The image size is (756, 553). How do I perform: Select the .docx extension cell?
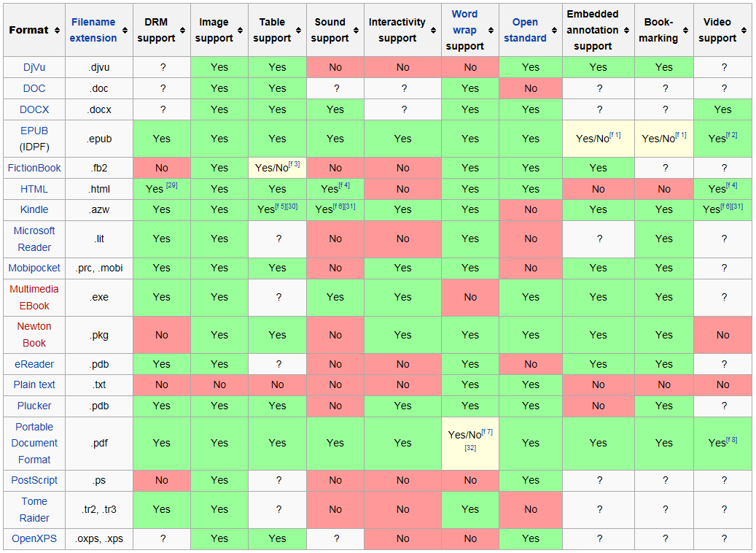99,109
